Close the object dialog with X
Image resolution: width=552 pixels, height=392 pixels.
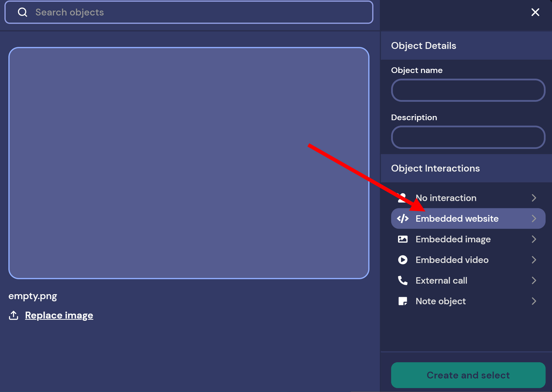[x=535, y=12]
